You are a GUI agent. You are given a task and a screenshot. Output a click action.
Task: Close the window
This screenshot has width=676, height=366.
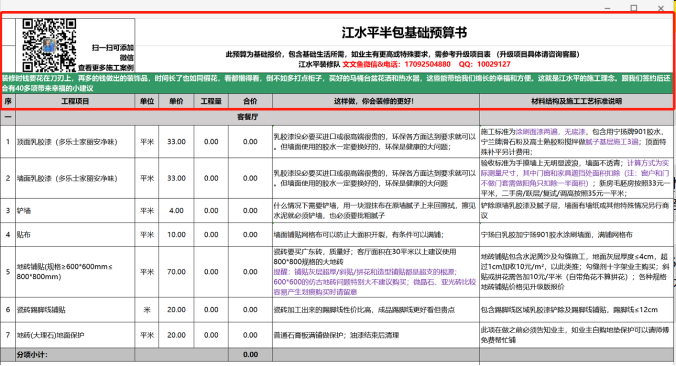pyautogui.click(x=660, y=8)
